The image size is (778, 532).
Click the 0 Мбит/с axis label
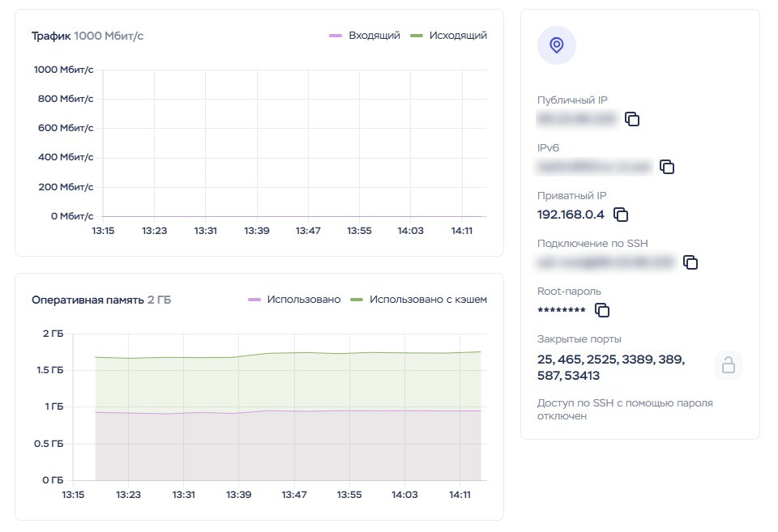(x=72, y=216)
